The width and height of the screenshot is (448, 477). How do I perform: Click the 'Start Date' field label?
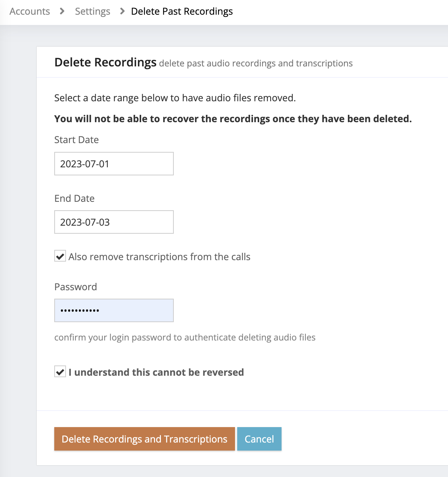pyautogui.click(x=76, y=140)
